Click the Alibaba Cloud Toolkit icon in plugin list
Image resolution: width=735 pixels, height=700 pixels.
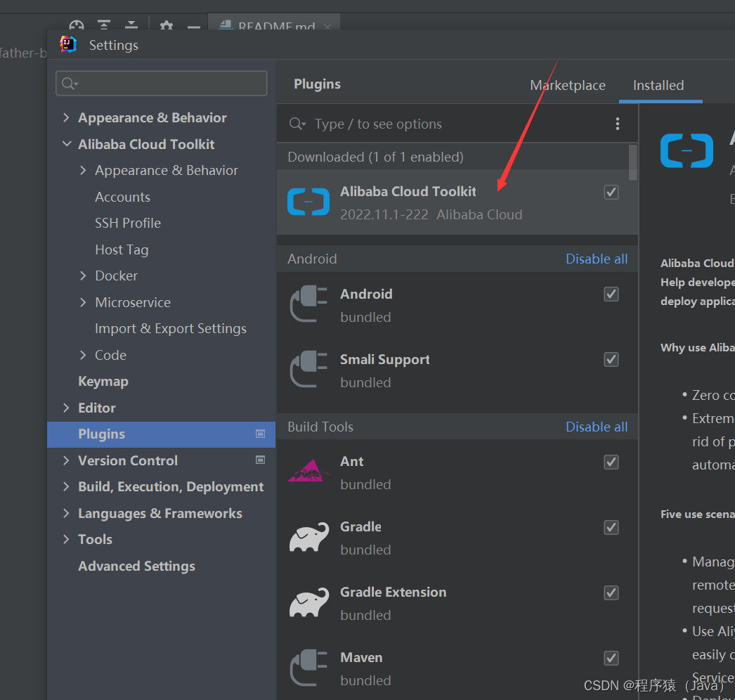tap(308, 202)
